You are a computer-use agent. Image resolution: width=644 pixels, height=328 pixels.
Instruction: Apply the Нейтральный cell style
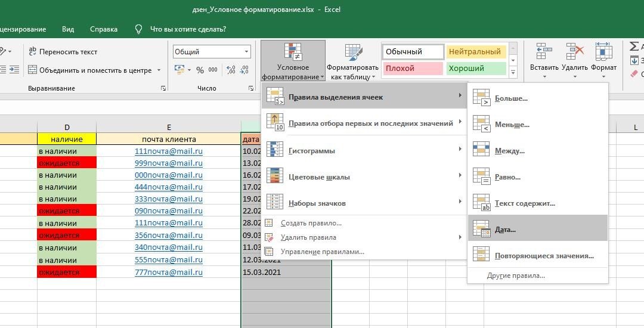[476, 52]
